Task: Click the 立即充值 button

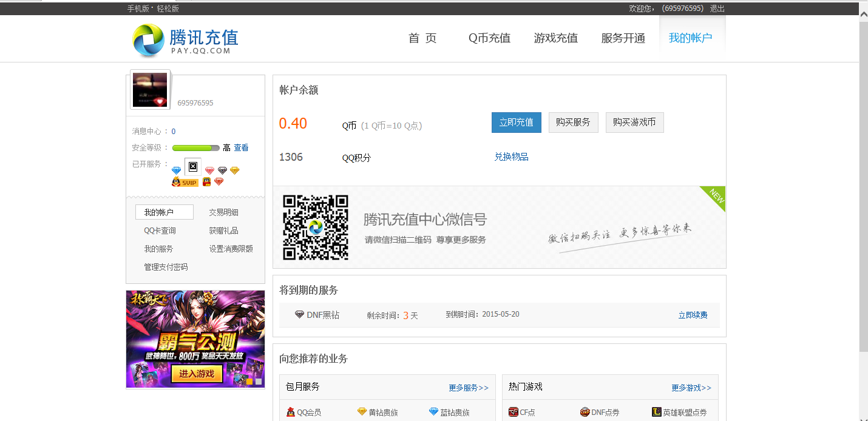Action: coord(517,122)
